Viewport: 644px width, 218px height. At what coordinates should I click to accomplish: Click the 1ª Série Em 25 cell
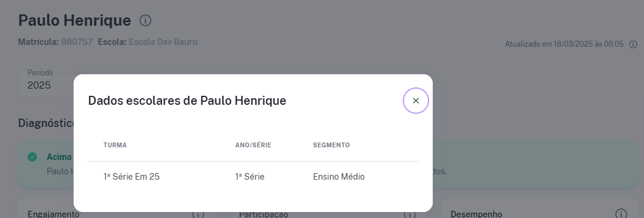click(132, 177)
